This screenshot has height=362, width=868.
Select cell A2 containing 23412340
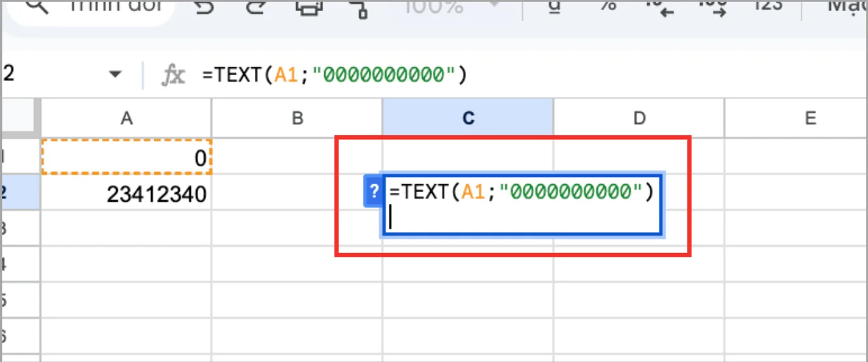click(x=126, y=193)
